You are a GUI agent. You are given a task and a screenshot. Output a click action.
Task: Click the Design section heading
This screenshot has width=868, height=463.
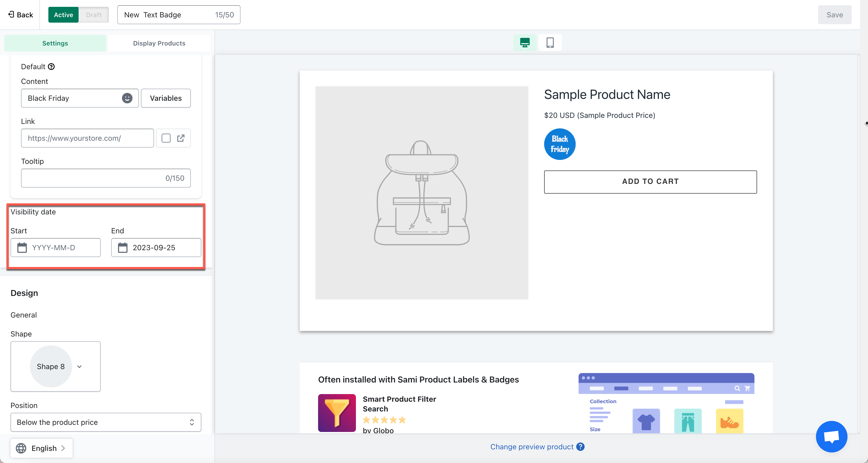pos(24,293)
